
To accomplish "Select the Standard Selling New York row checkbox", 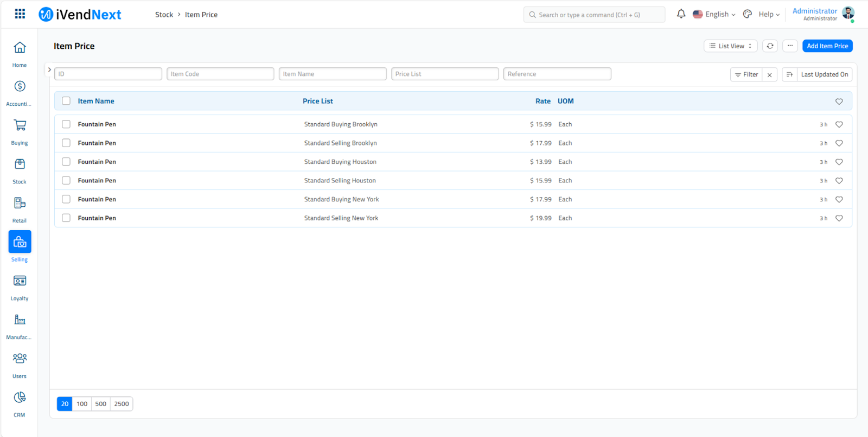I will coord(66,218).
